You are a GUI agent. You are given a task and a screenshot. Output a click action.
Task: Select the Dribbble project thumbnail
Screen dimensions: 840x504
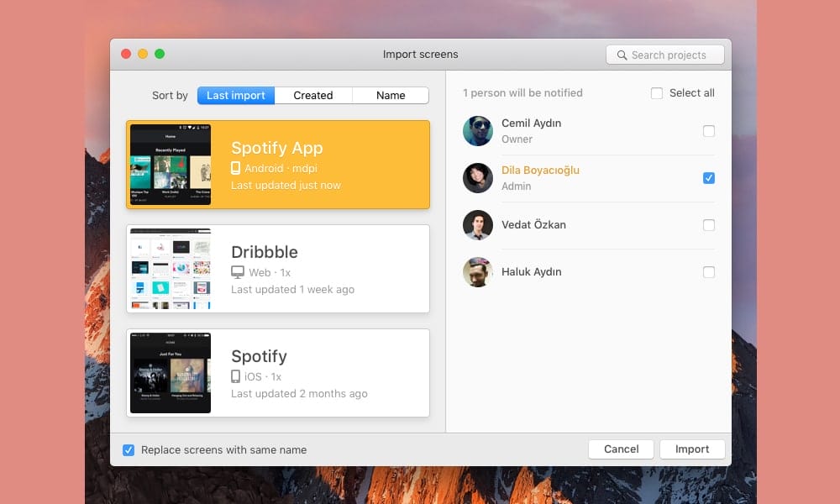point(171,269)
